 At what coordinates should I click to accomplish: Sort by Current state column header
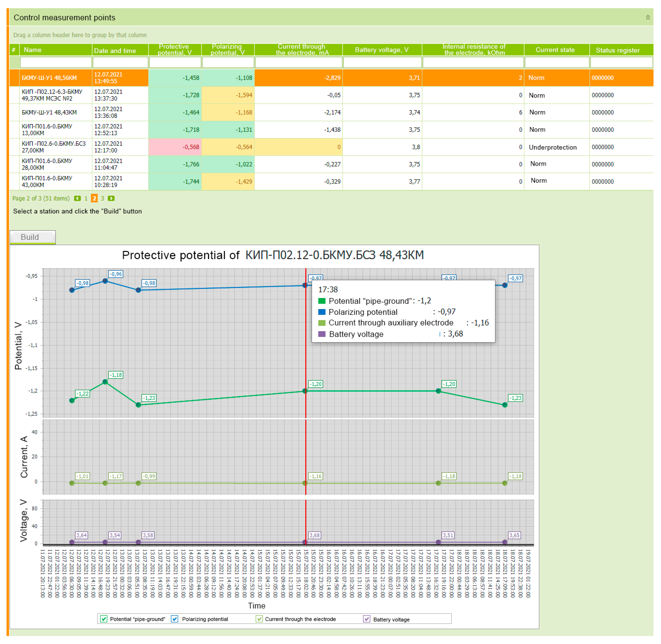tap(555, 50)
